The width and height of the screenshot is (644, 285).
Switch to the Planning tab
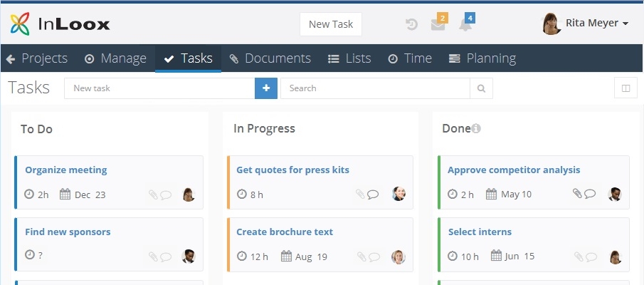[482, 58]
